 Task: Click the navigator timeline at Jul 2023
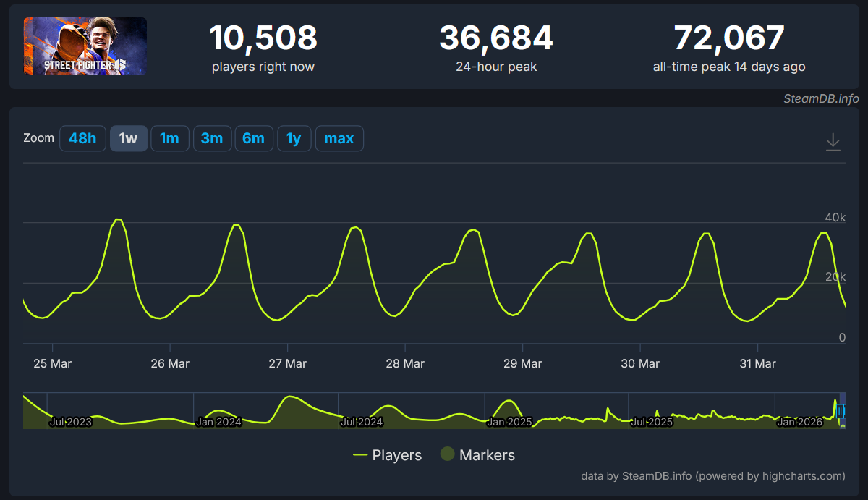point(71,422)
